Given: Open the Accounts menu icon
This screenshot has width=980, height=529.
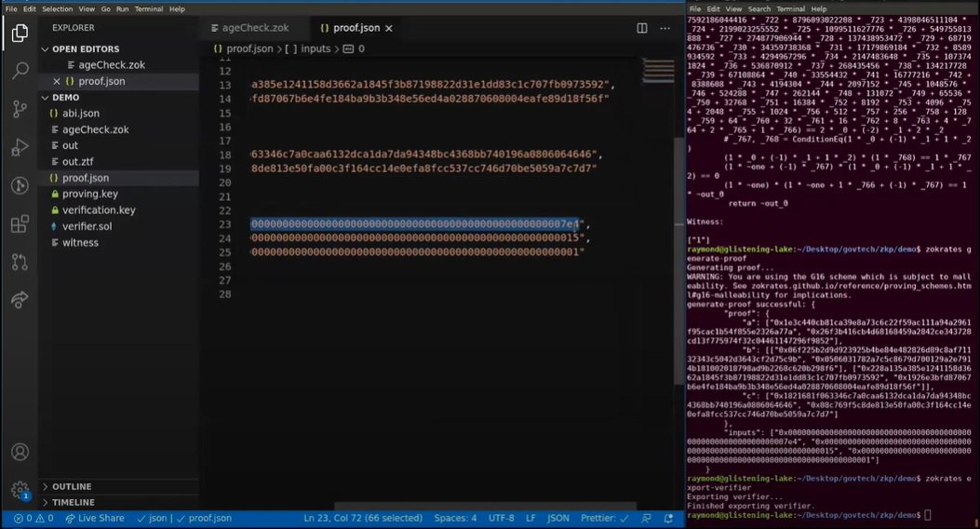Looking at the screenshot, I should 20,452.
